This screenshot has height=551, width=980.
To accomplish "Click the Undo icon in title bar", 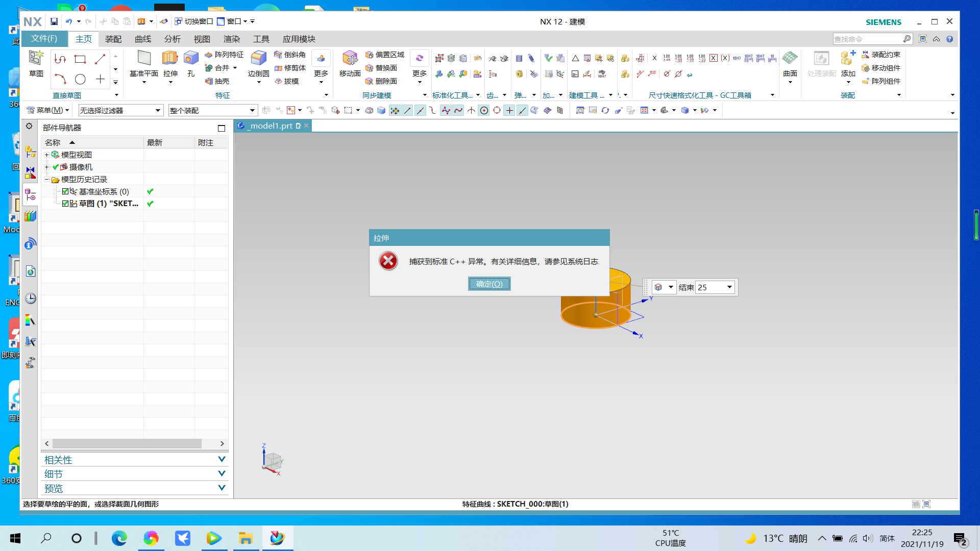I will click(68, 21).
